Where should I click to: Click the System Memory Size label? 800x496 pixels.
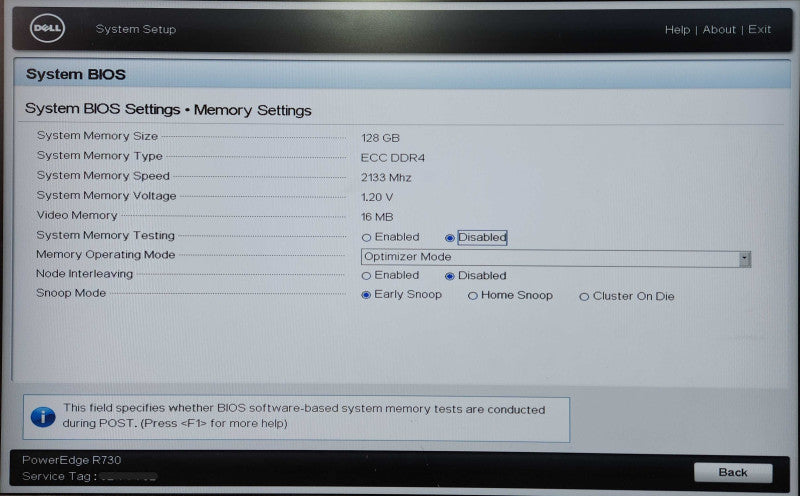click(97, 136)
